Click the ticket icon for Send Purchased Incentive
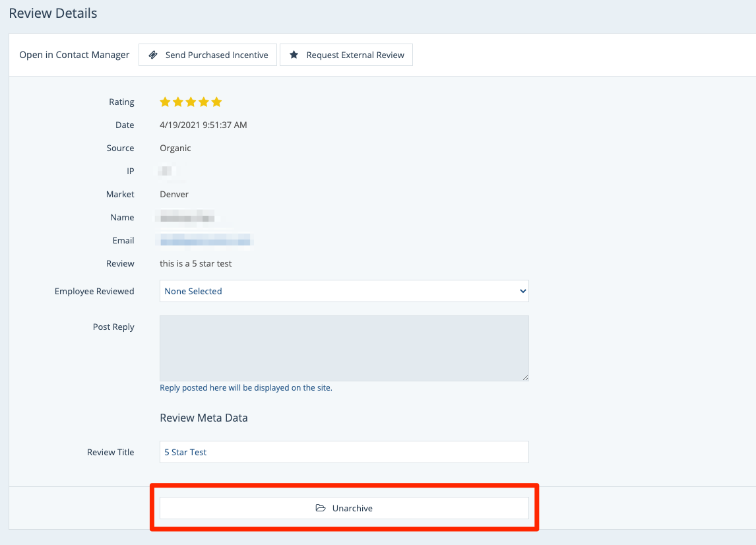 153,55
